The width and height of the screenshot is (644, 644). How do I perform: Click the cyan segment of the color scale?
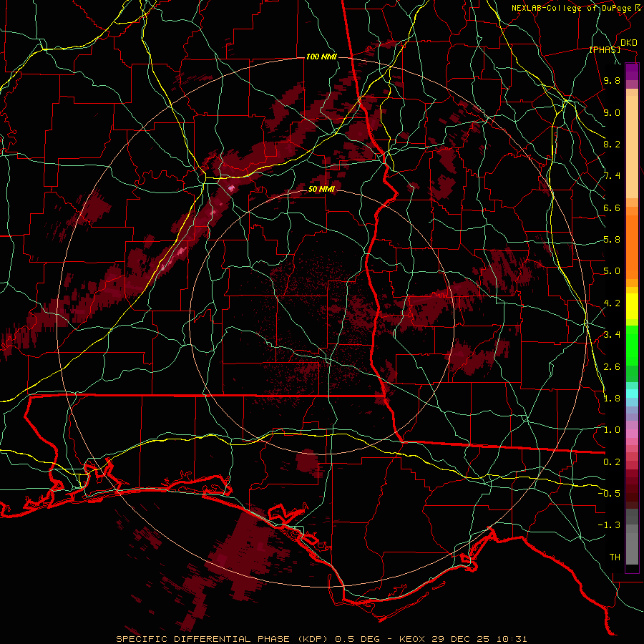(632, 393)
